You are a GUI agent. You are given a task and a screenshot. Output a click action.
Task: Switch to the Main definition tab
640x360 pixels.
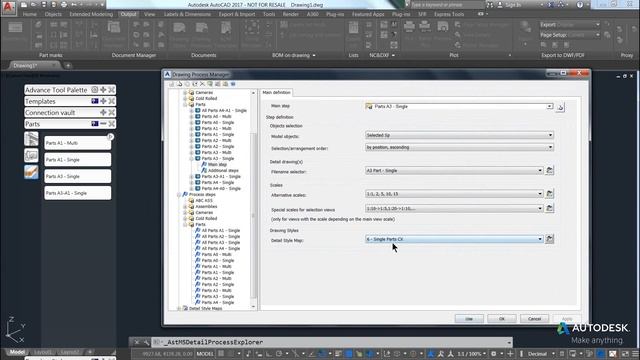pos(276,93)
